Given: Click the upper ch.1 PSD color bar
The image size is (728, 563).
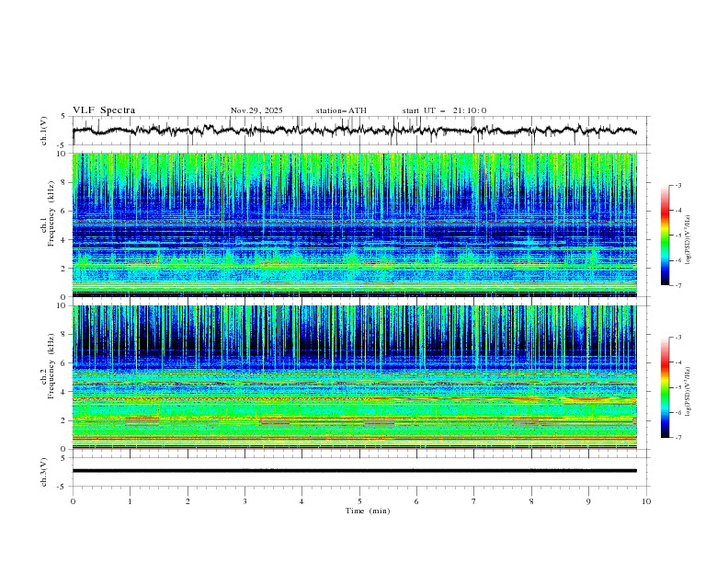Looking at the screenshot, I should click(665, 235).
